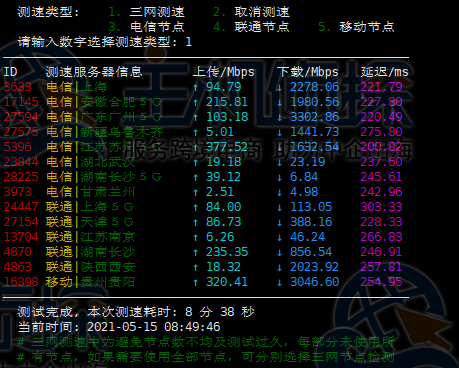Click download value 3302.86
This screenshot has width=459, height=368.
(314, 117)
